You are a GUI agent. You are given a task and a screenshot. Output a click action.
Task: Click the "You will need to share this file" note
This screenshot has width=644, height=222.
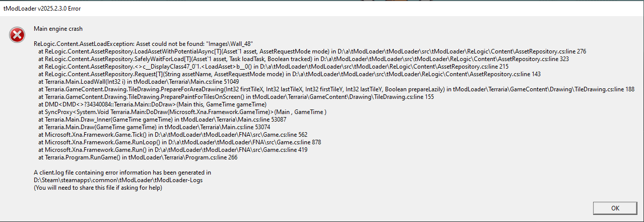(x=98, y=188)
